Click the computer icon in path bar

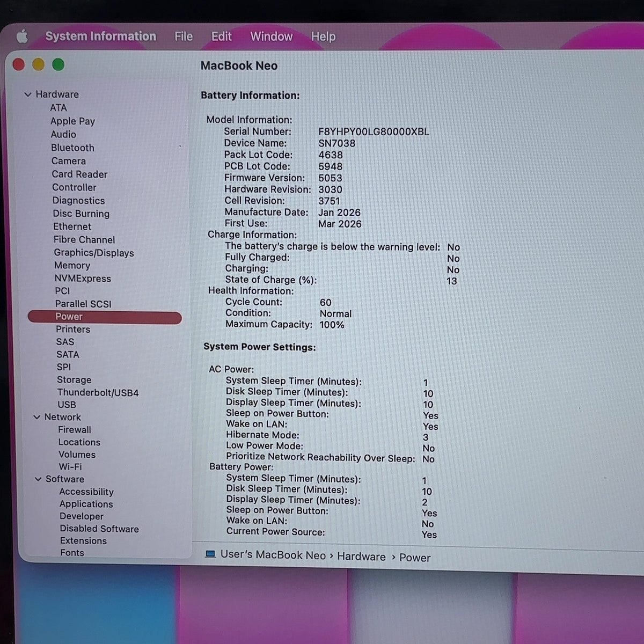pos(210,554)
